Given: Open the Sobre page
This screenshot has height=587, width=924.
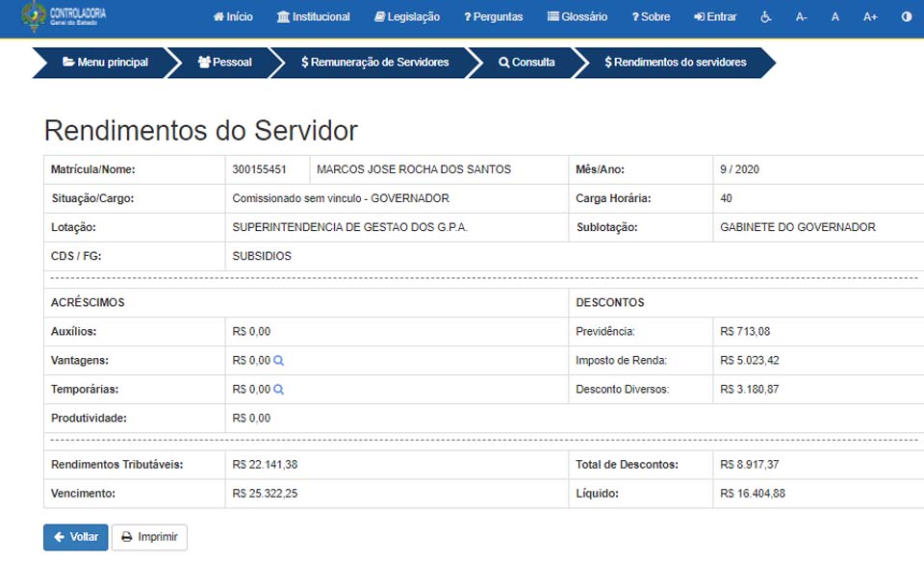Looking at the screenshot, I should 651,17.
